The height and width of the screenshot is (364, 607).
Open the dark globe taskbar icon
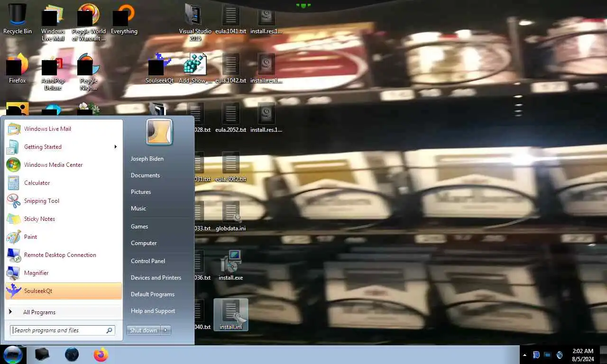tap(72, 355)
